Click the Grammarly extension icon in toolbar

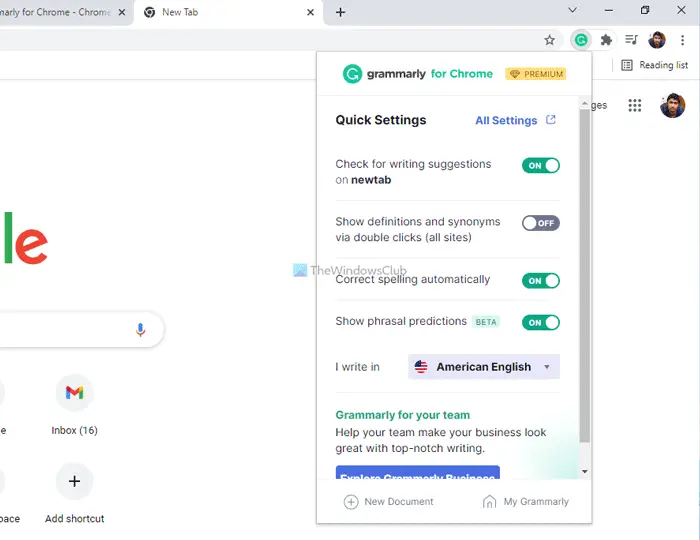(581, 41)
